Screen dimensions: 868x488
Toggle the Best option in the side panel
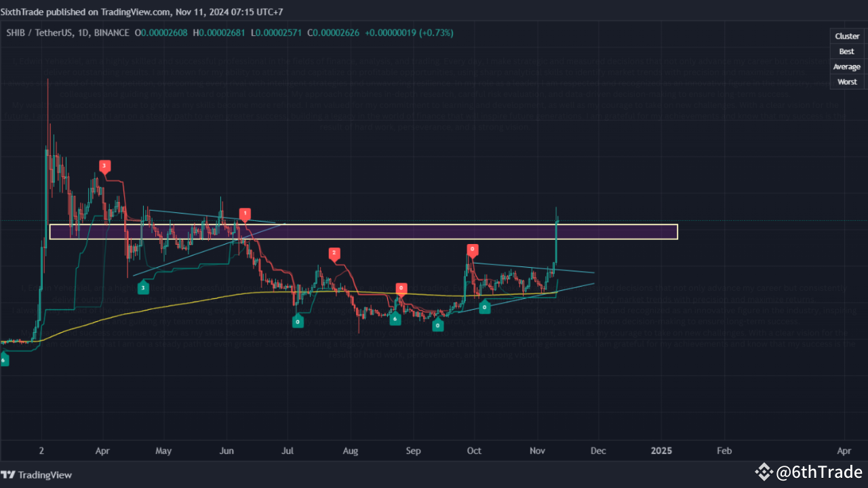846,51
